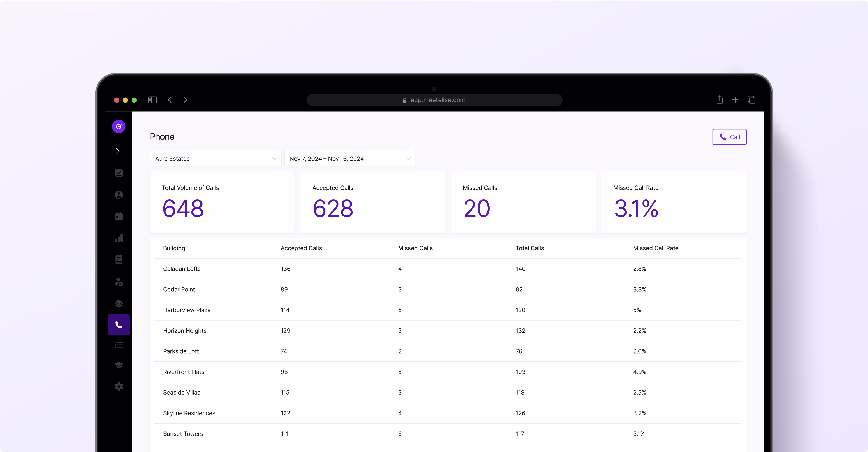The height and width of the screenshot is (452, 868).
Task: Click the purple Call button
Action: [729, 137]
